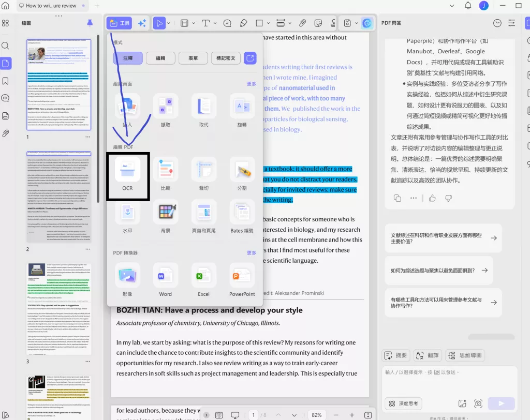530x420 pixels.
Task: Convert PDF to 影像 image
Action: pos(127,280)
